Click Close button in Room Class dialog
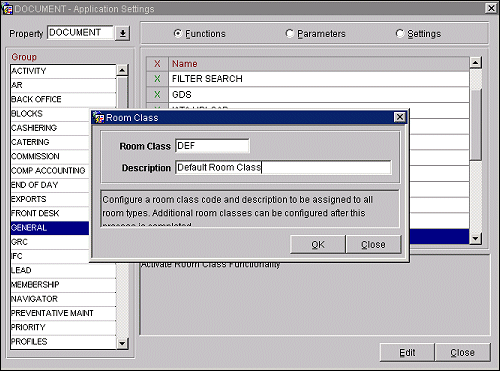 373,244
